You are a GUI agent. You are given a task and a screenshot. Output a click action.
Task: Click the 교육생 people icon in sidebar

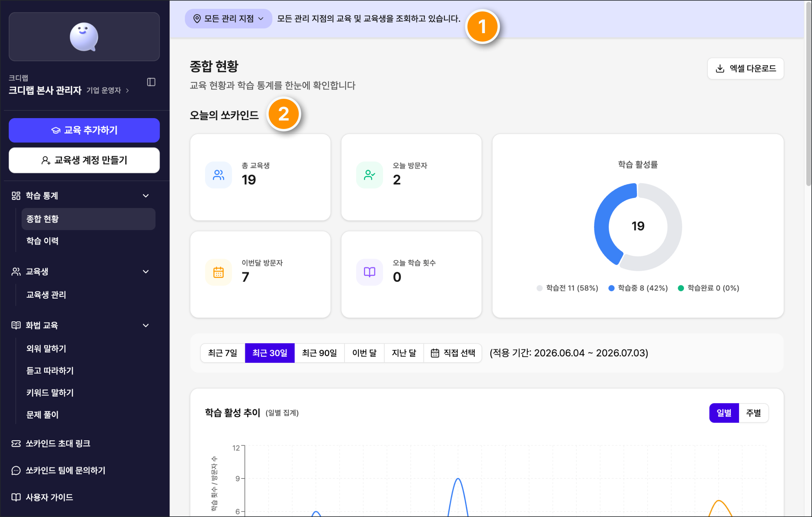click(16, 271)
